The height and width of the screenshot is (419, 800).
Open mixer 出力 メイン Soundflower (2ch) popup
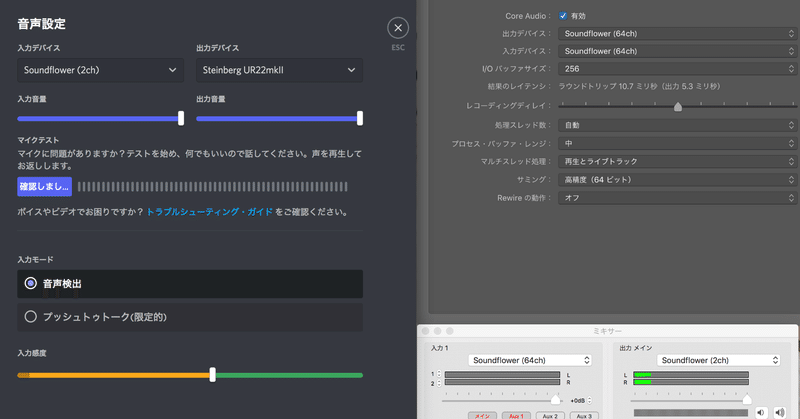(718, 360)
